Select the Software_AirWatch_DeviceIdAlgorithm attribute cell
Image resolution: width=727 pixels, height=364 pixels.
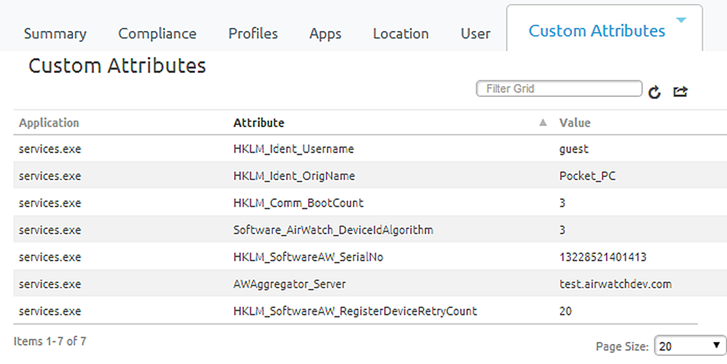click(333, 230)
